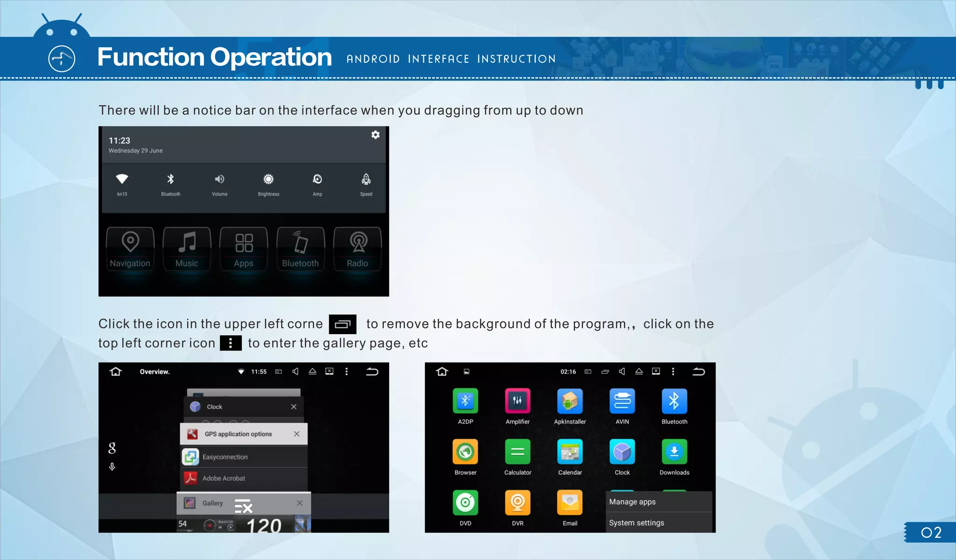
Task: Click Google search g icon
Action: pos(112,448)
